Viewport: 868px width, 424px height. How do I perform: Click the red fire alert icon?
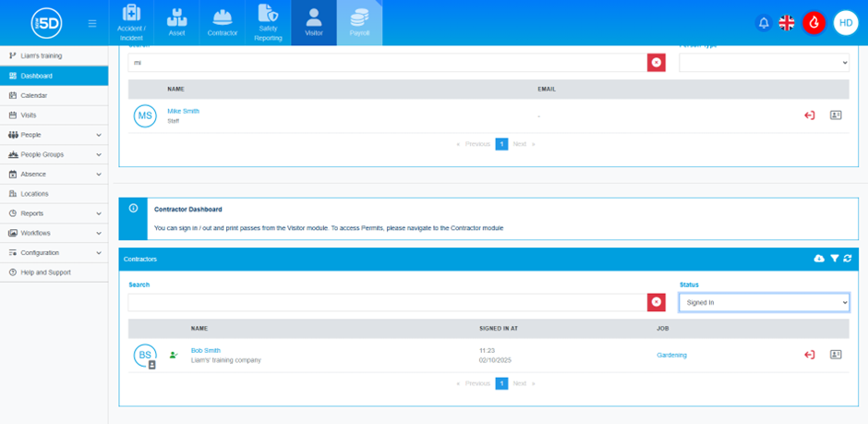(x=814, y=23)
